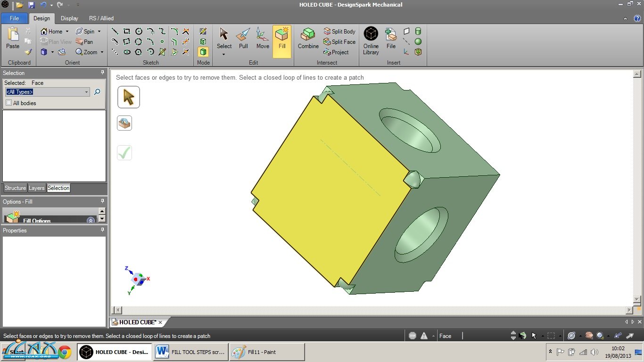Click the search selection magnifier icon
Image resolution: width=644 pixels, height=362 pixels.
tap(97, 92)
